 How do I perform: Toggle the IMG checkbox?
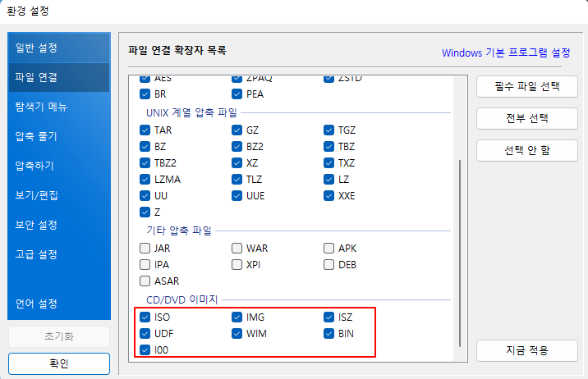click(237, 317)
